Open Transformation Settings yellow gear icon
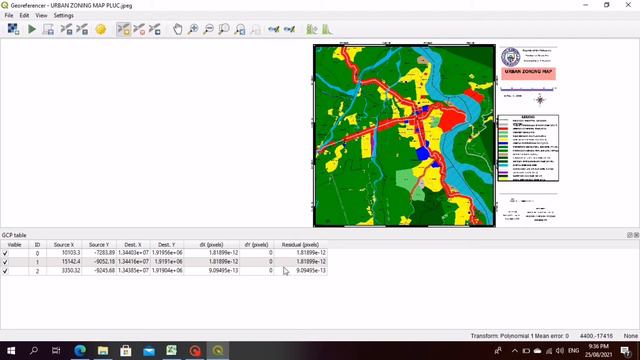This screenshot has width=640, height=360. (101, 29)
